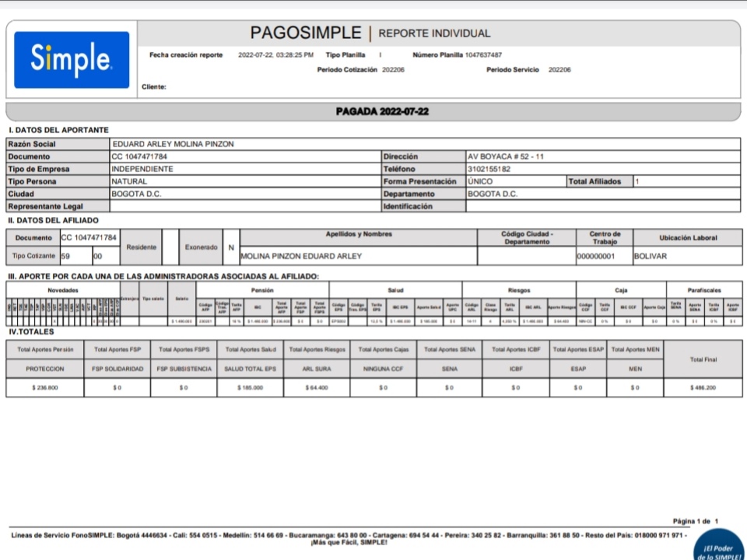Click the Simple logo

coord(72,60)
